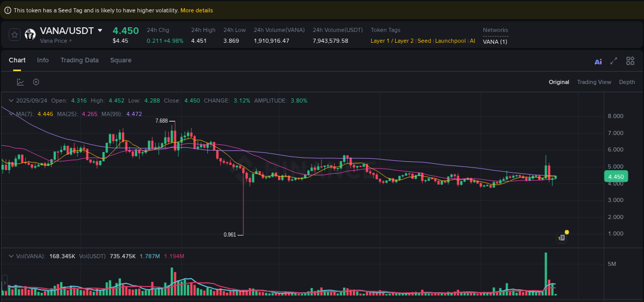Open the Info tab
Viewport: 644px width, 302px height.
(x=43, y=60)
